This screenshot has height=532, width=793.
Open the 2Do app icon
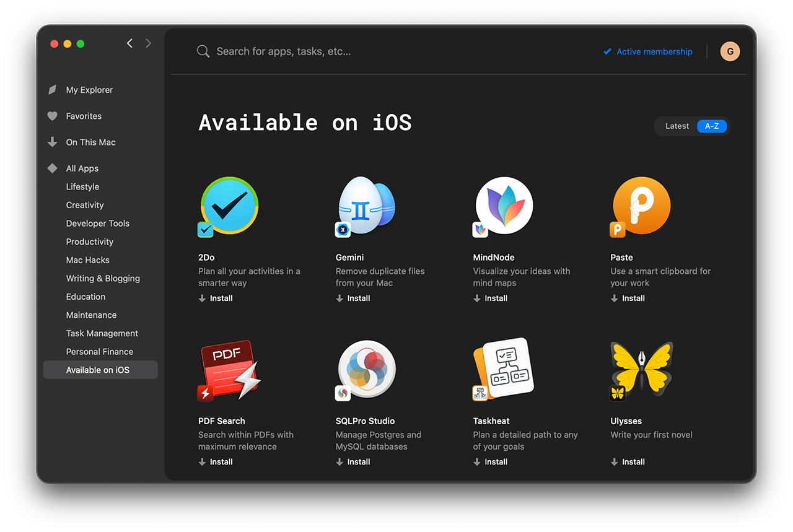pyautogui.click(x=229, y=206)
